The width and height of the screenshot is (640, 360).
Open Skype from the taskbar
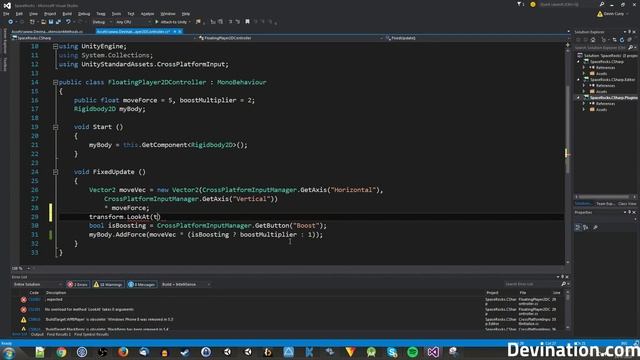point(392,352)
